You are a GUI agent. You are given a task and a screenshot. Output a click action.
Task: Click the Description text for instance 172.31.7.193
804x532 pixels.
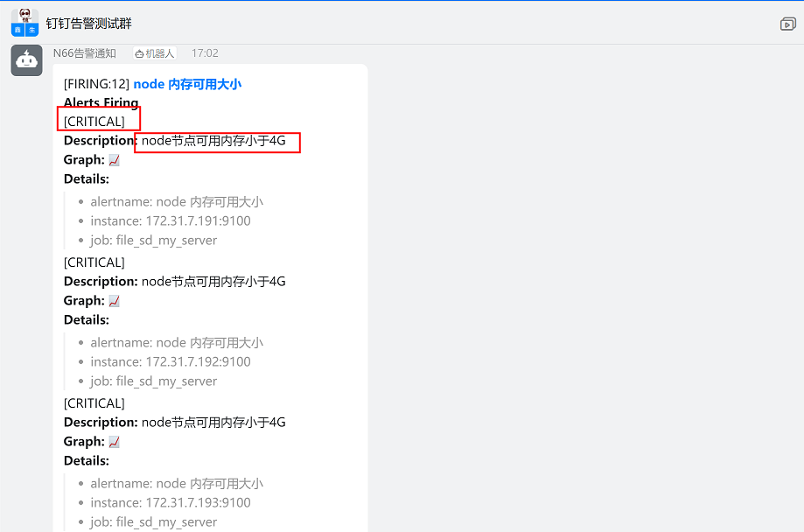(213, 423)
